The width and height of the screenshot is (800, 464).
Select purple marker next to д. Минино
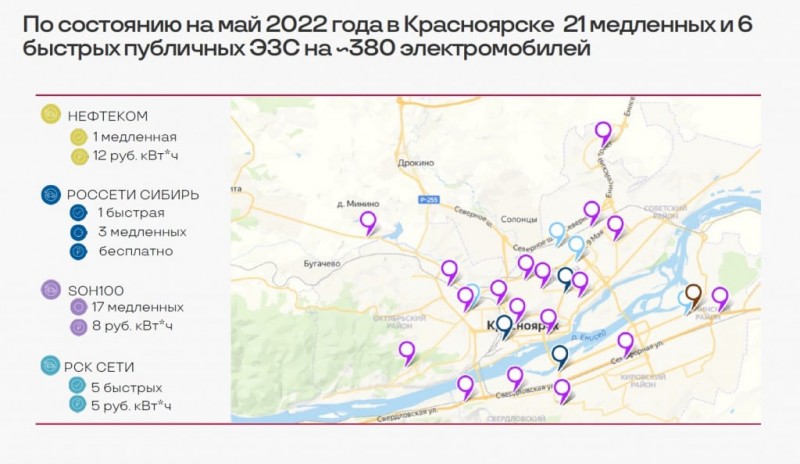(368, 221)
